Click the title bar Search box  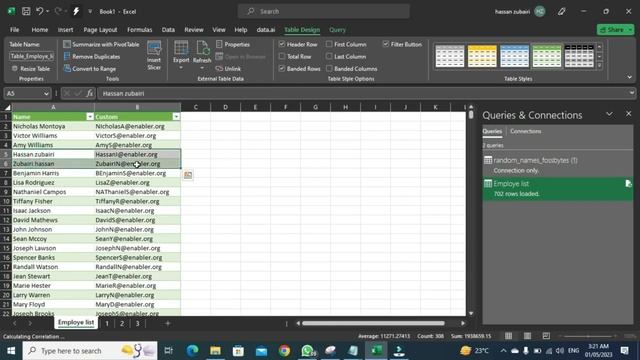point(324,11)
